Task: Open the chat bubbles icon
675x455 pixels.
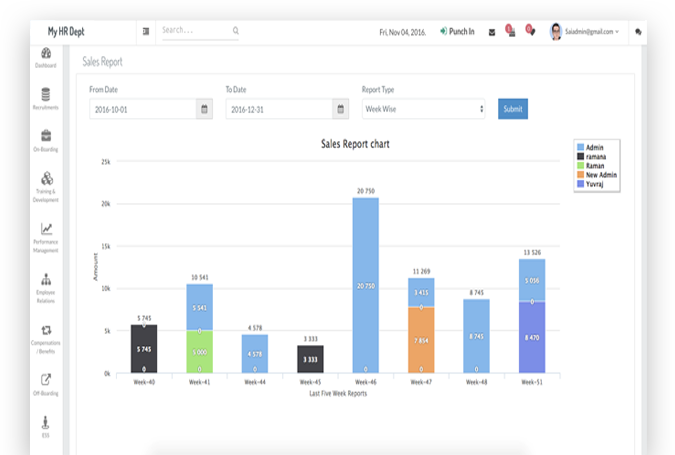Action: [638, 32]
